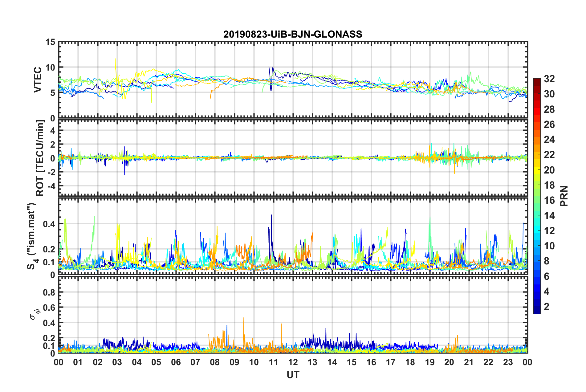Viewport: 586px width, 392px height.
Task: Click x-axis hour tick label 11
Action: (274, 362)
